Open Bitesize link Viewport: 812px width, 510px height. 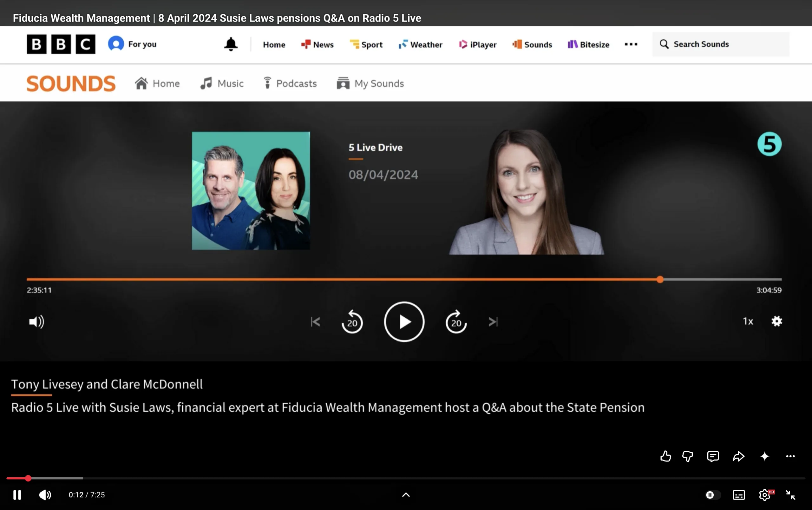(588, 44)
